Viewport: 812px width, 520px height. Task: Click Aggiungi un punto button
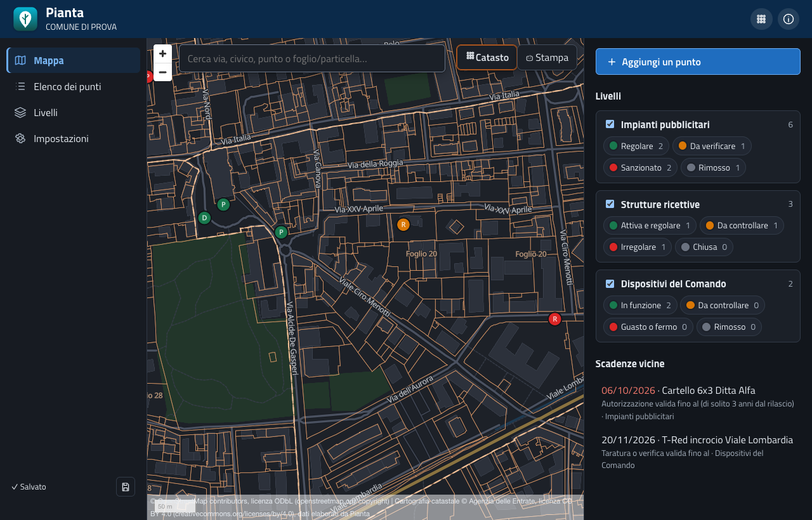pyautogui.click(x=698, y=62)
